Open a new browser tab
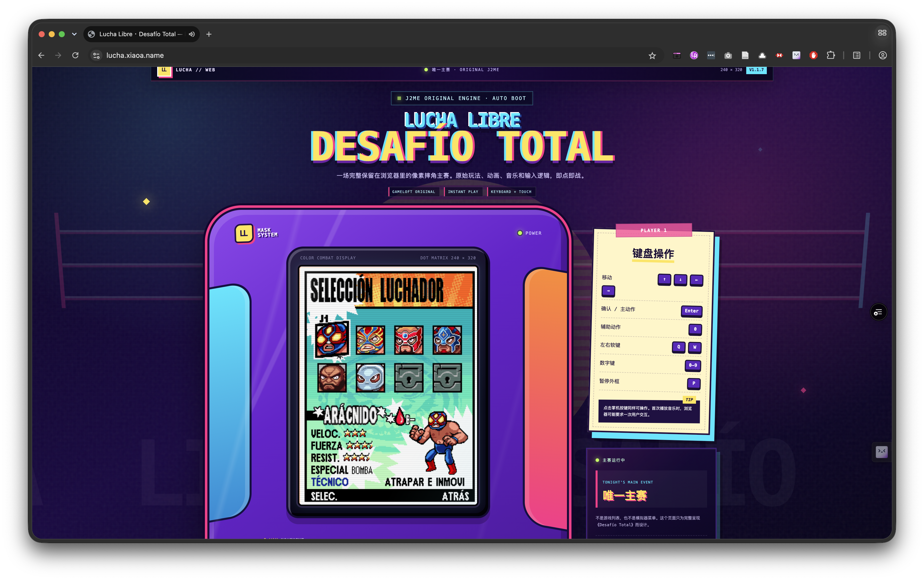 [x=209, y=34]
